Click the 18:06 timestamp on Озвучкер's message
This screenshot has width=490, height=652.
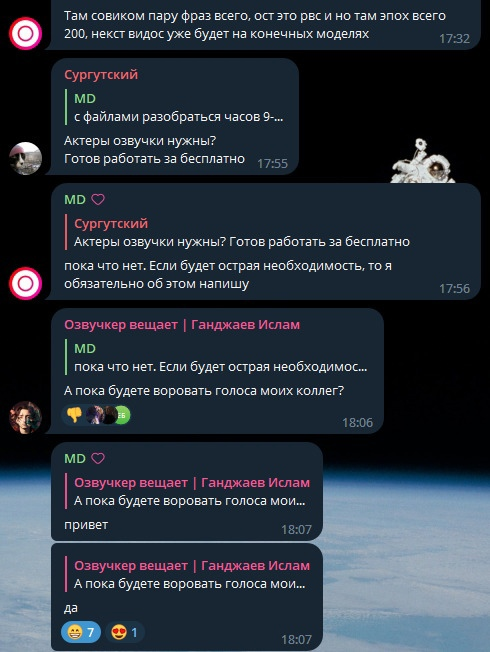click(x=357, y=423)
